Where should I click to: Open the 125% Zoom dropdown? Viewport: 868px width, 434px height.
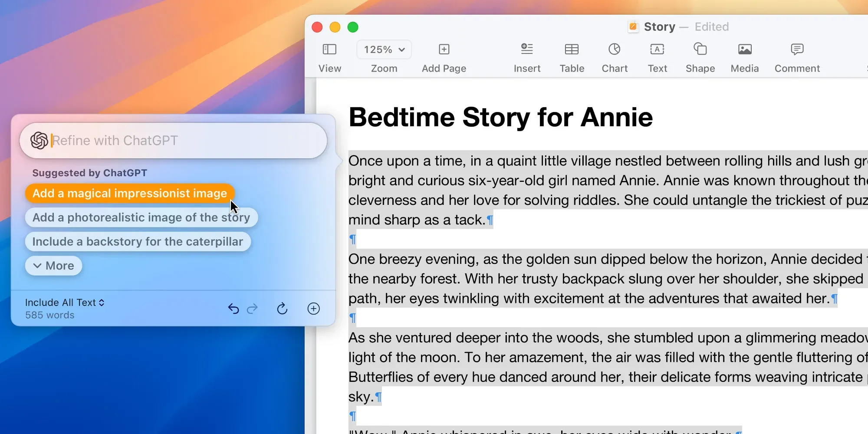click(x=384, y=49)
